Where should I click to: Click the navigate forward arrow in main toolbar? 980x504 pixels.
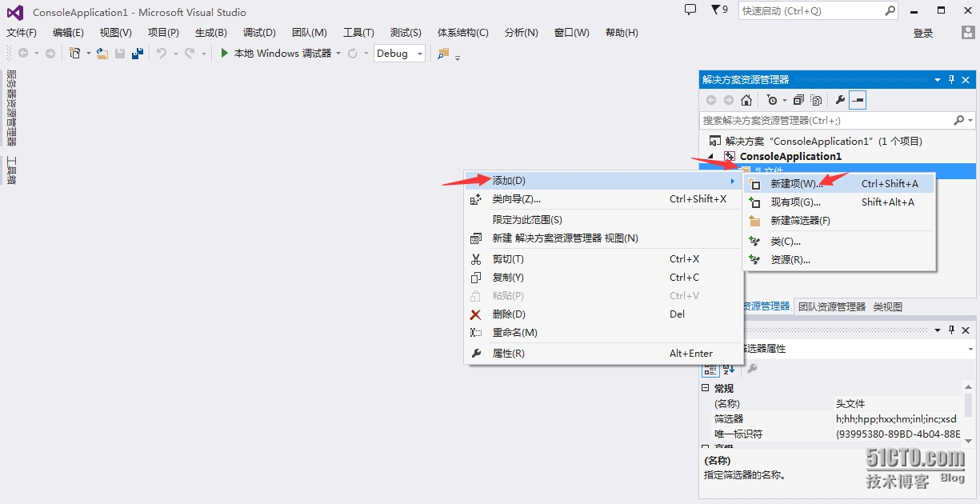(x=50, y=54)
